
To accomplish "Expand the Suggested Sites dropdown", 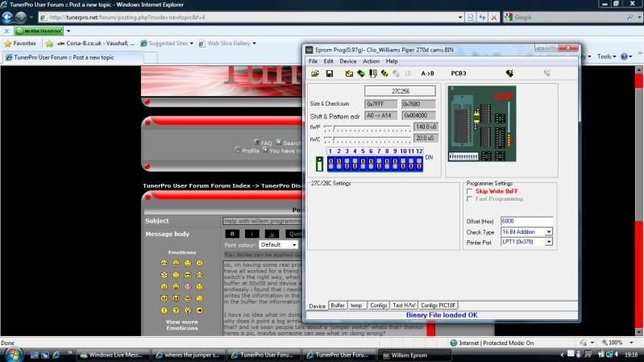I will point(192,44).
